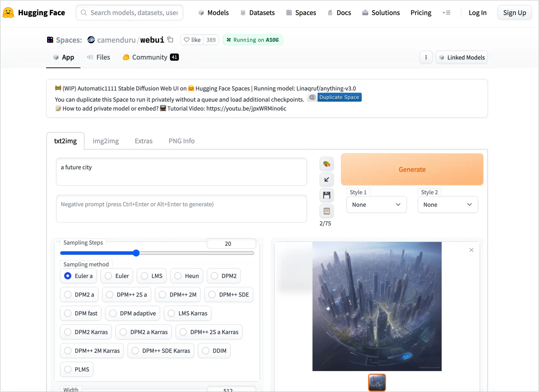This screenshot has height=392, width=539.
Task: Open the PNG Info tab
Action: pyautogui.click(x=181, y=141)
